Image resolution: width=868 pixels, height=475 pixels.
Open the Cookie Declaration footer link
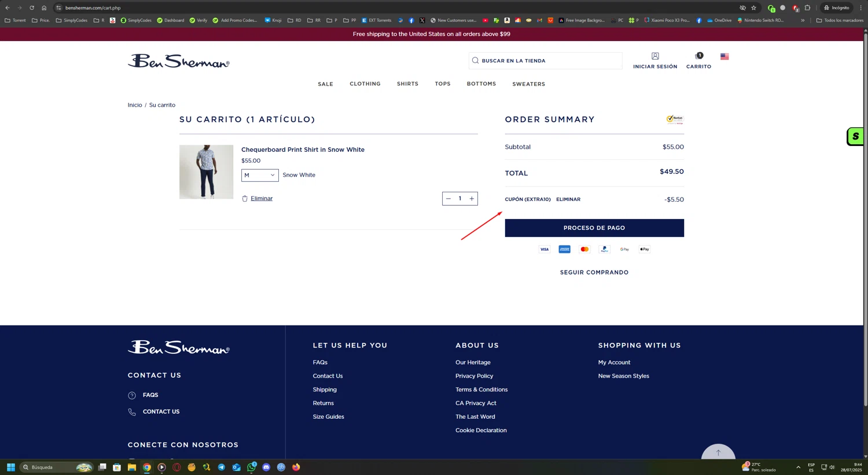point(481,430)
